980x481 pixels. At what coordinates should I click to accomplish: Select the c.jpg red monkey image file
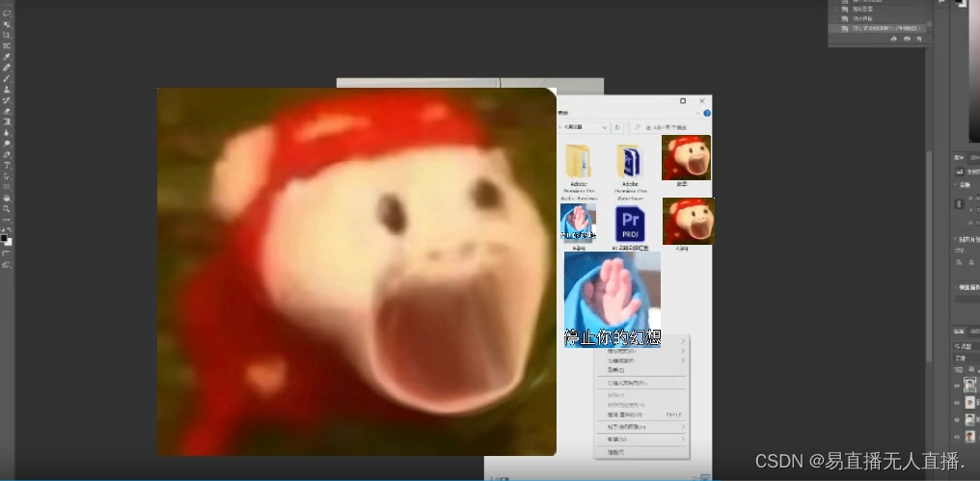pos(688,225)
